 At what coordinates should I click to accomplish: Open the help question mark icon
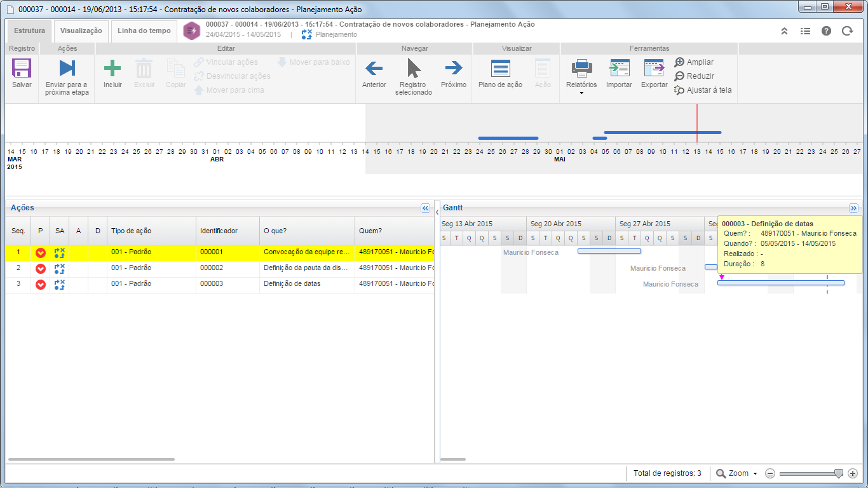click(826, 30)
